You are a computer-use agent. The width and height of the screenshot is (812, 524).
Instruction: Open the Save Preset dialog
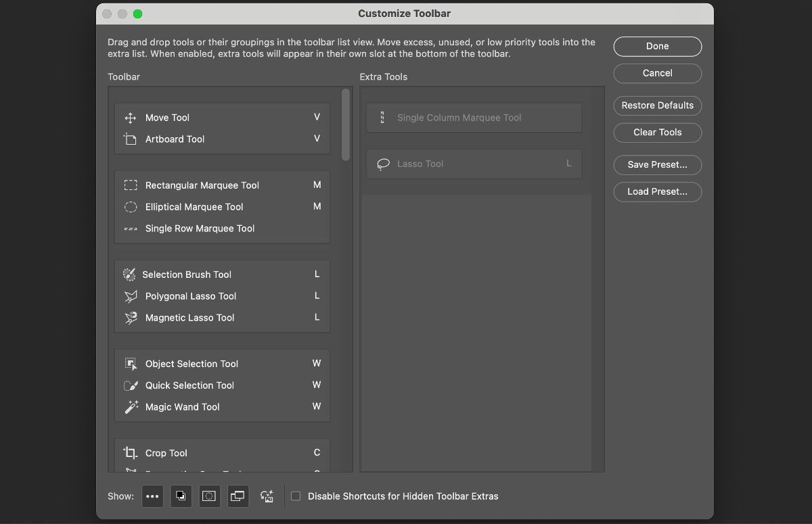point(657,164)
